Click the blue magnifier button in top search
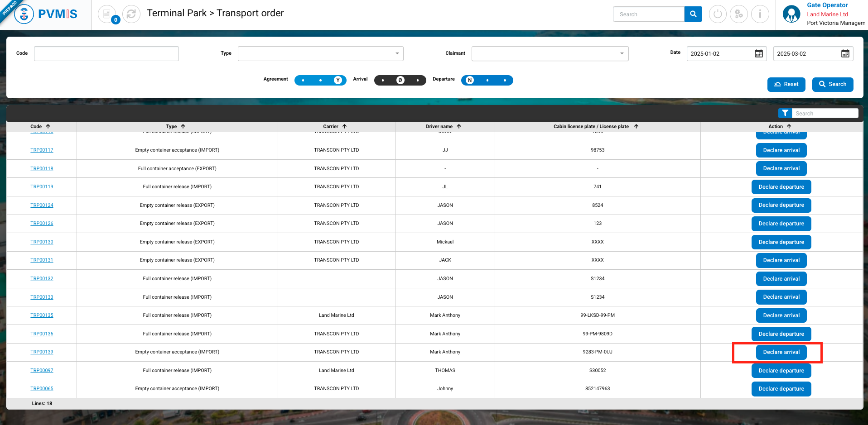Viewport: 868px width, 425px height. point(693,14)
